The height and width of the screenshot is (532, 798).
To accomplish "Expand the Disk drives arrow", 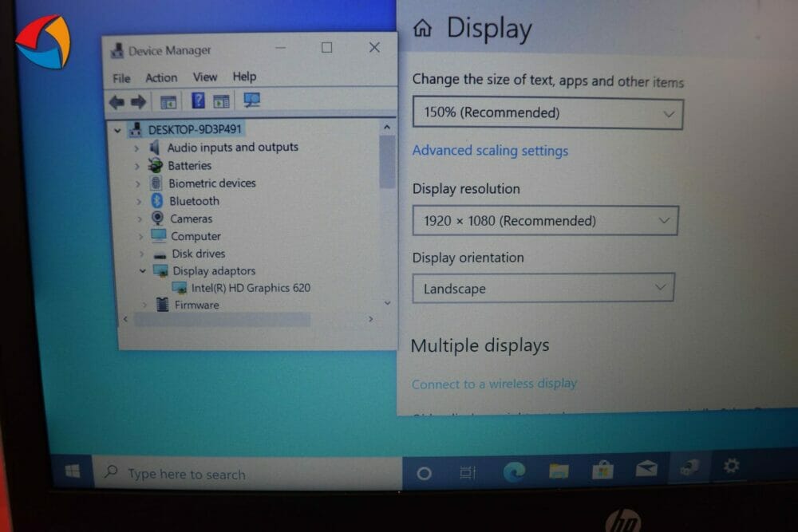I will coord(141,254).
